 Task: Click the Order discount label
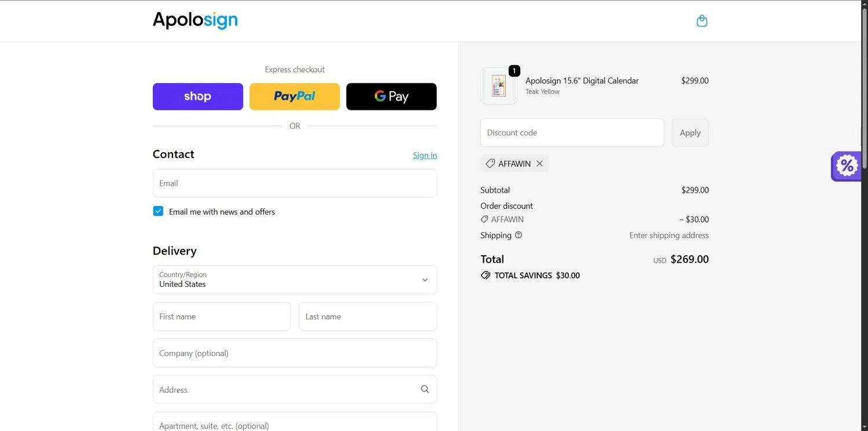[x=506, y=205]
